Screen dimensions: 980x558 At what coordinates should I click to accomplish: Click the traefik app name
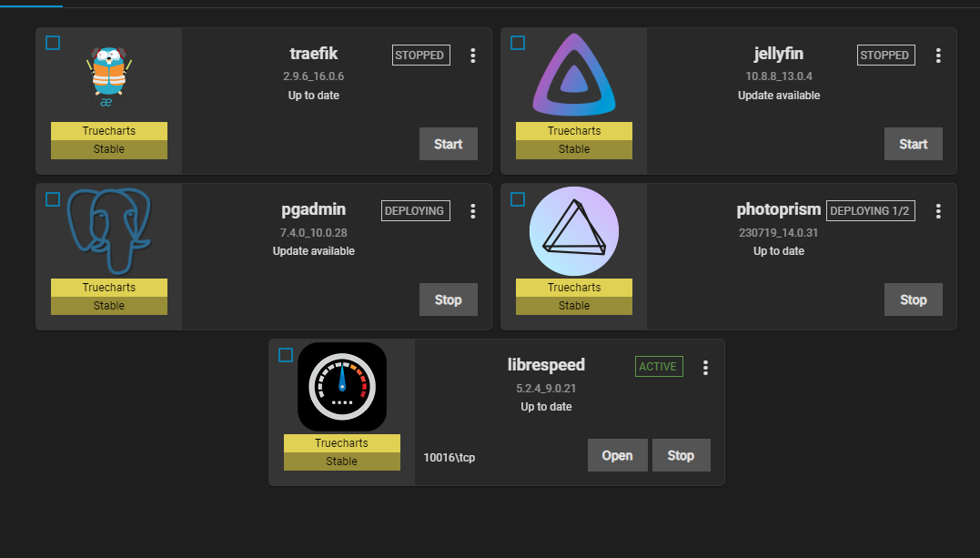coord(314,54)
